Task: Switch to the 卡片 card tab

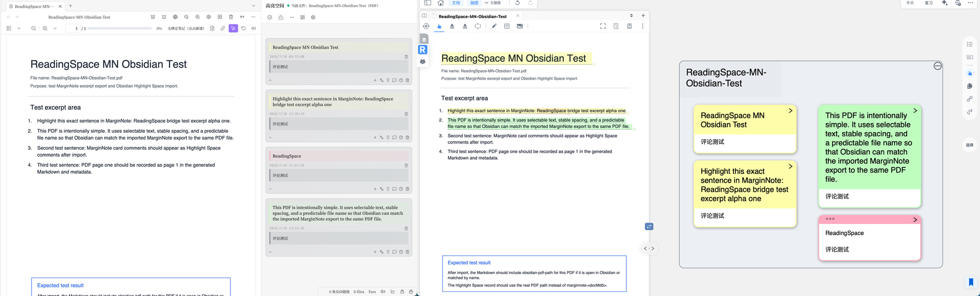Action: pos(910,3)
